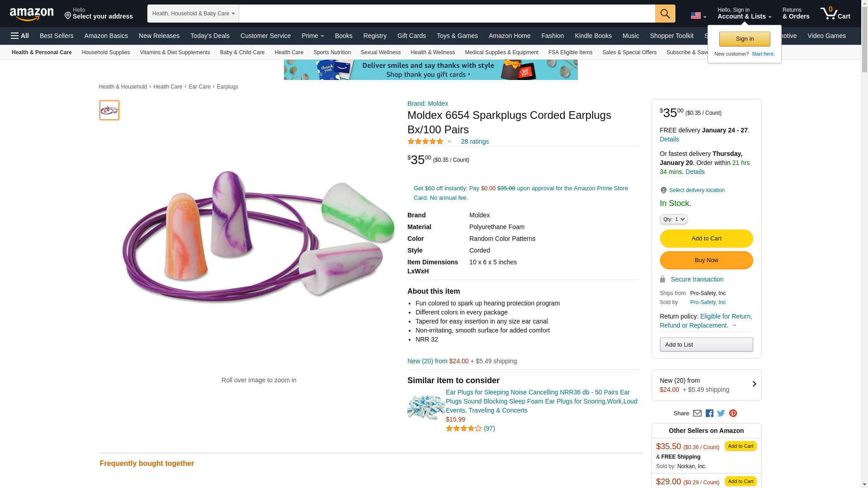The width and height of the screenshot is (868, 488).
Task: Click the search input field
Action: (x=447, y=14)
